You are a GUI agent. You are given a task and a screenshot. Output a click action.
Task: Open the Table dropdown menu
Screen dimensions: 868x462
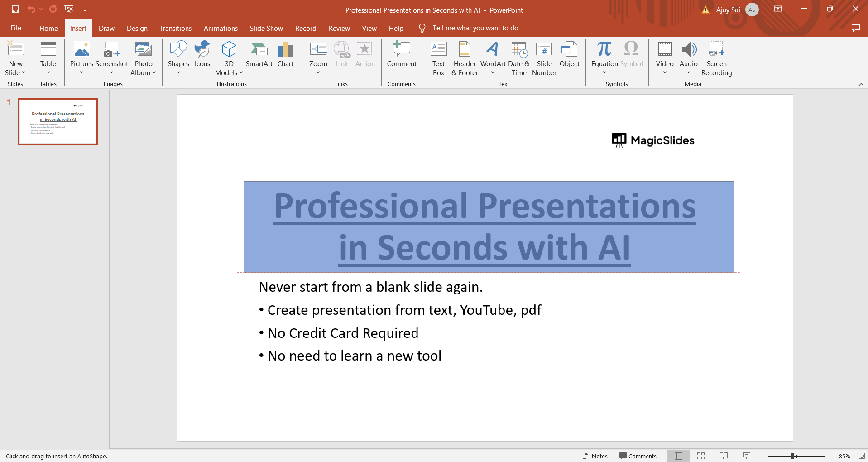(48, 72)
